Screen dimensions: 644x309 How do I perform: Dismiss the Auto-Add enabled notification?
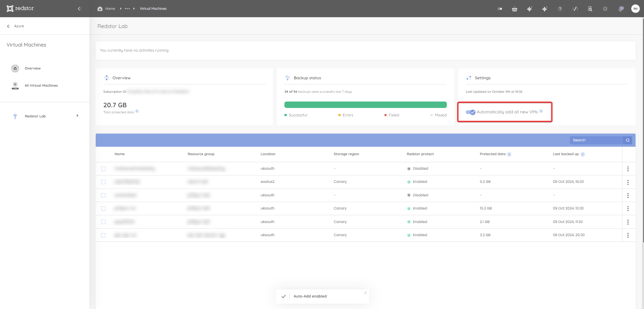pyautogui.click(x=365, y=293)
